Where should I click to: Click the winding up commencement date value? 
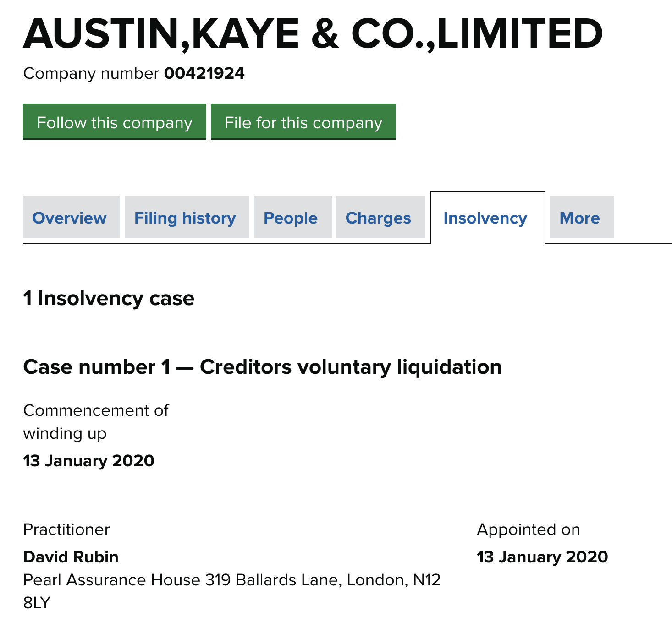pos(88,460)
